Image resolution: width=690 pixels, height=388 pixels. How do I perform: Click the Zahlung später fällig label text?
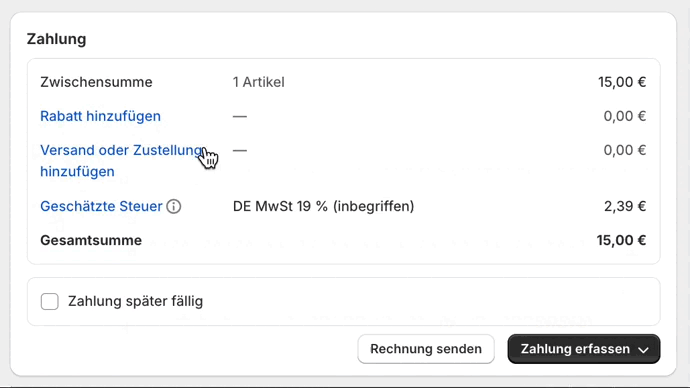[x=136, y=301]
